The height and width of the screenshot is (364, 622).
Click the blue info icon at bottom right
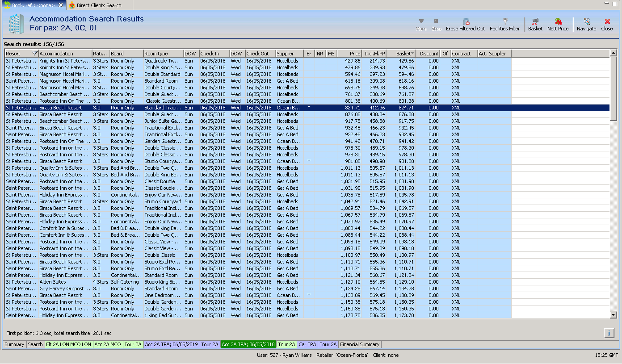coord(609,333)
